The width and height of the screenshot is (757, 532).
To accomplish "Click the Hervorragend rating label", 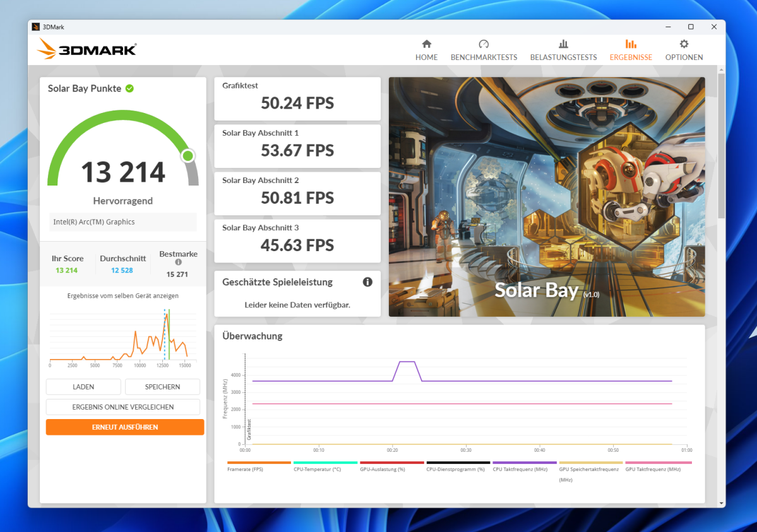I will pos(123,201).
